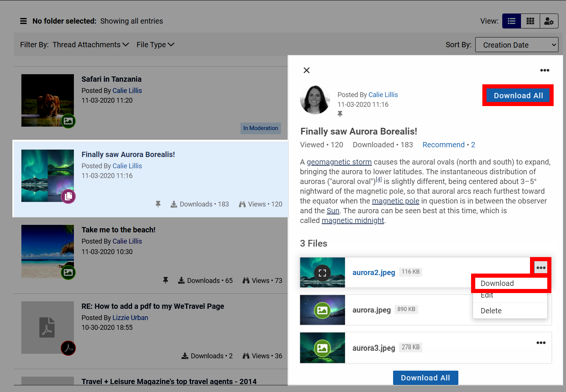The height and width of the screenshot is (392, 566).
Task: Click the aurora3.jpeg file name
Action: click(x=374, y=348)
